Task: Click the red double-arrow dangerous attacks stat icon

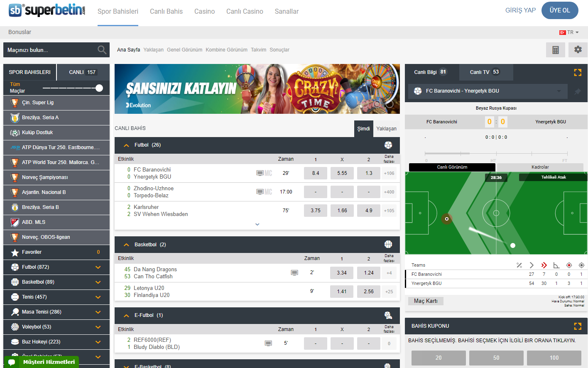Action: 544,265
